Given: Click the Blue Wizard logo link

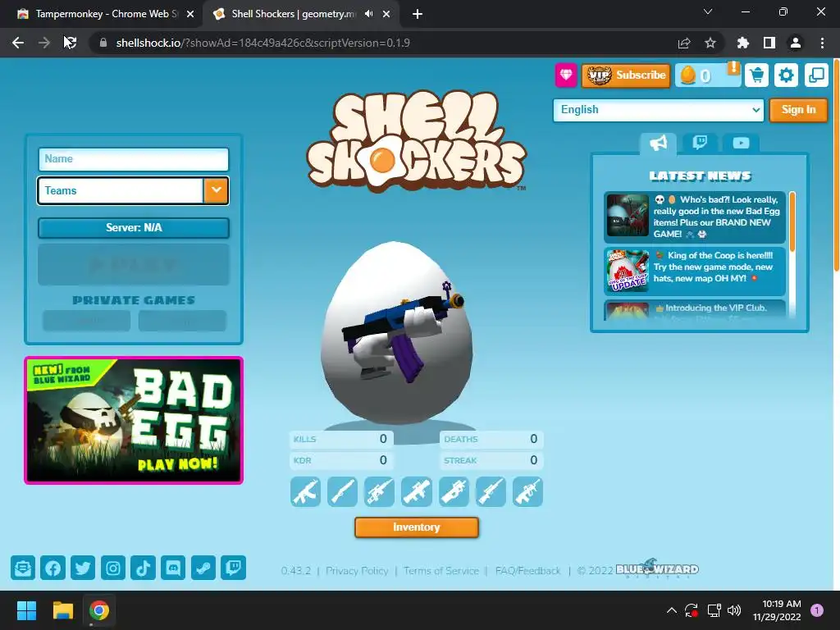Looking at the screenshot, I should (657, 569).
